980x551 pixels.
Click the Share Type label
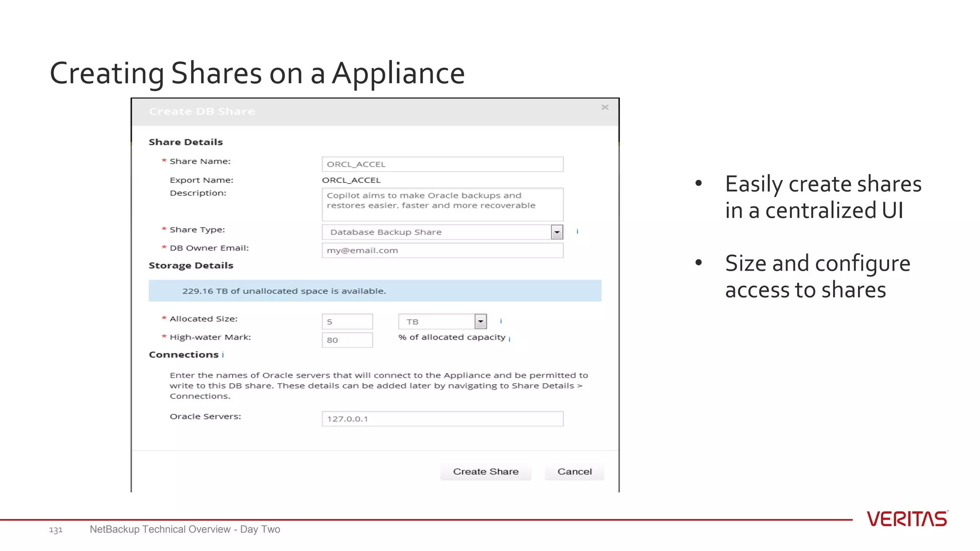[x=197, y=230]
